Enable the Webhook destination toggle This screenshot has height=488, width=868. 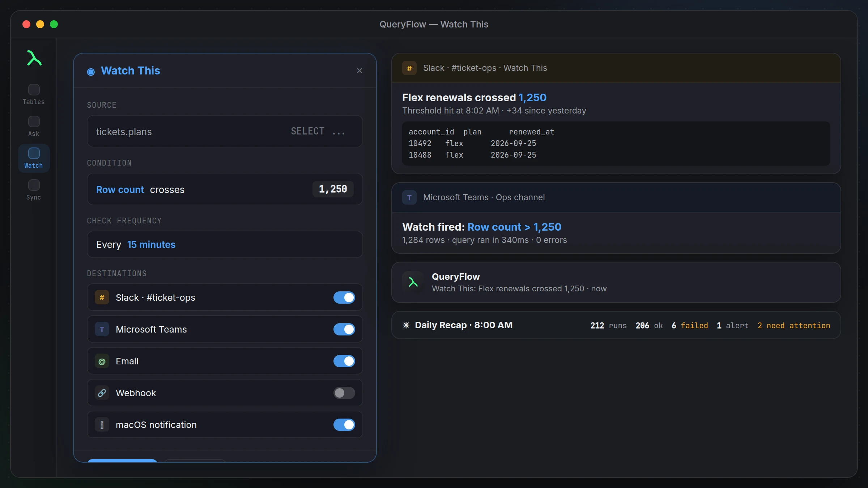point(344,393)
